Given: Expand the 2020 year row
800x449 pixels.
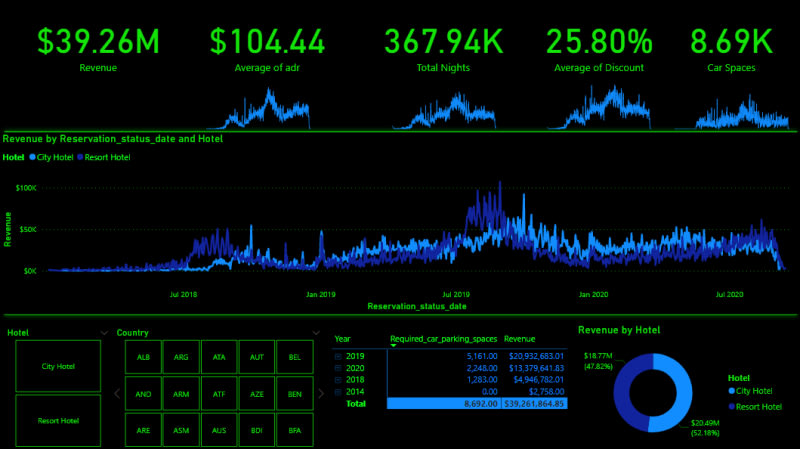Looking at the screenshot, I should click(x=338, y=367).
